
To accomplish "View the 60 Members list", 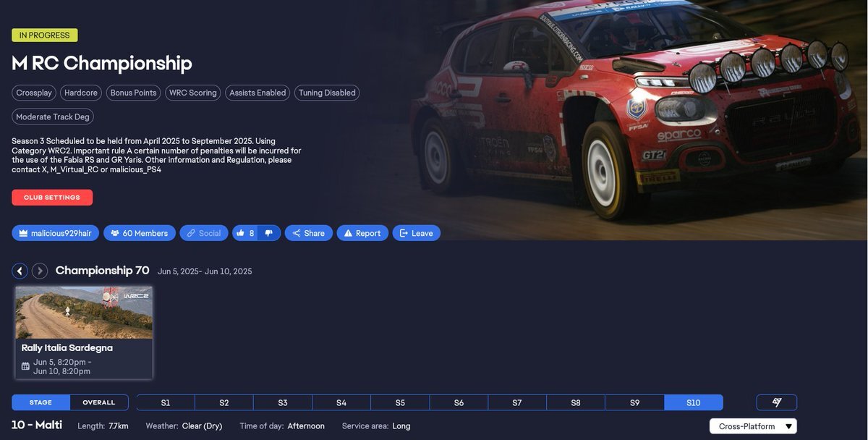I will point(140,233).
